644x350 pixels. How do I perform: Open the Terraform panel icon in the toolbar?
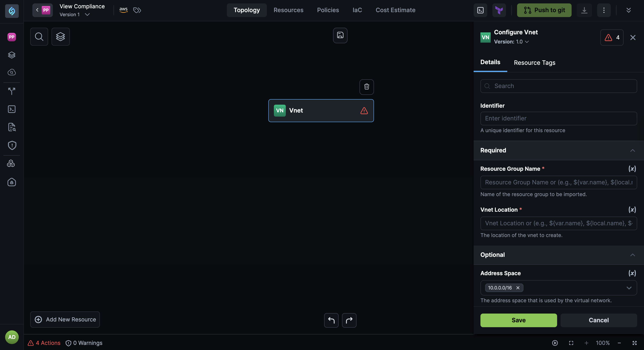point(499,10)
